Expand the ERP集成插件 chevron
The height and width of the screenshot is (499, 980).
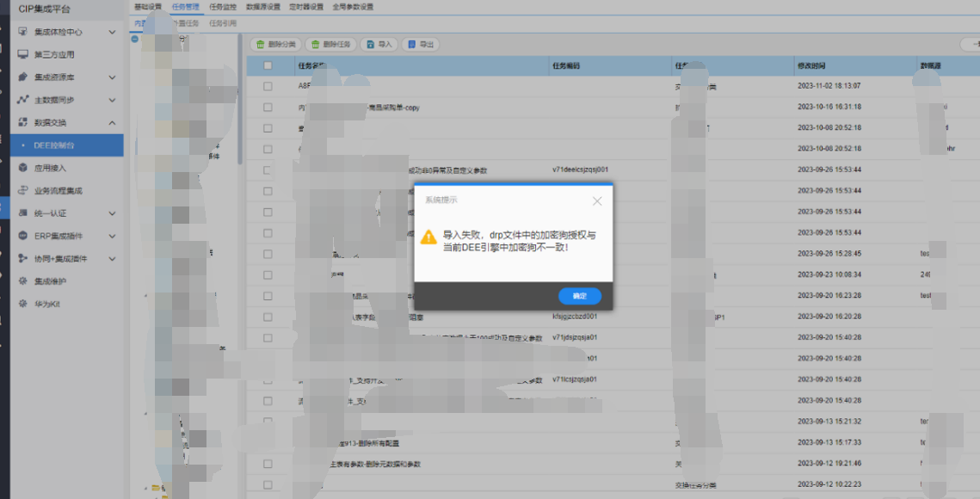point(113,236)
